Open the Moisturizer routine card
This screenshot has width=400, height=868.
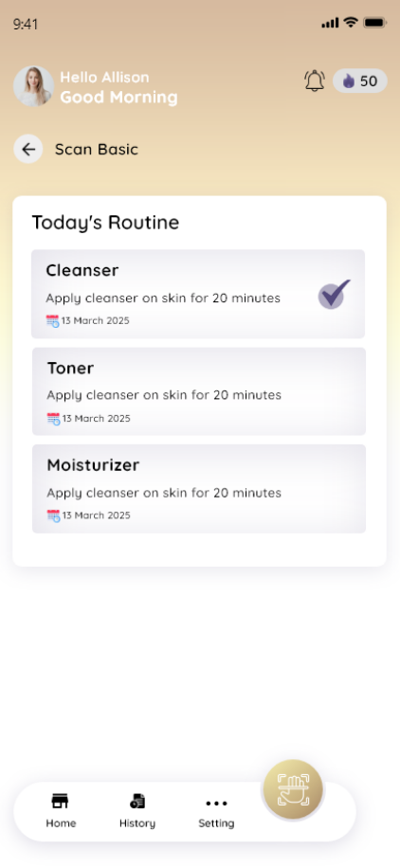click(x=199, y=489)
